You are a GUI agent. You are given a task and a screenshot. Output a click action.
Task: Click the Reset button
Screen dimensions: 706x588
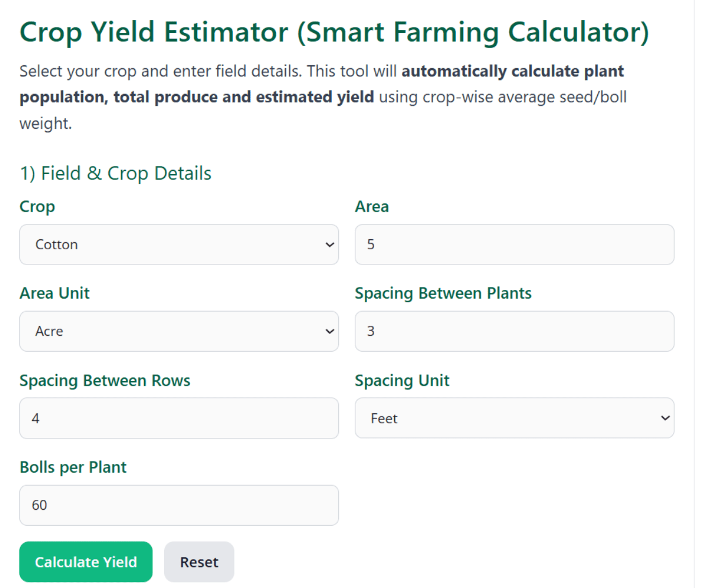pyautogui.click(x=199, y=562)
